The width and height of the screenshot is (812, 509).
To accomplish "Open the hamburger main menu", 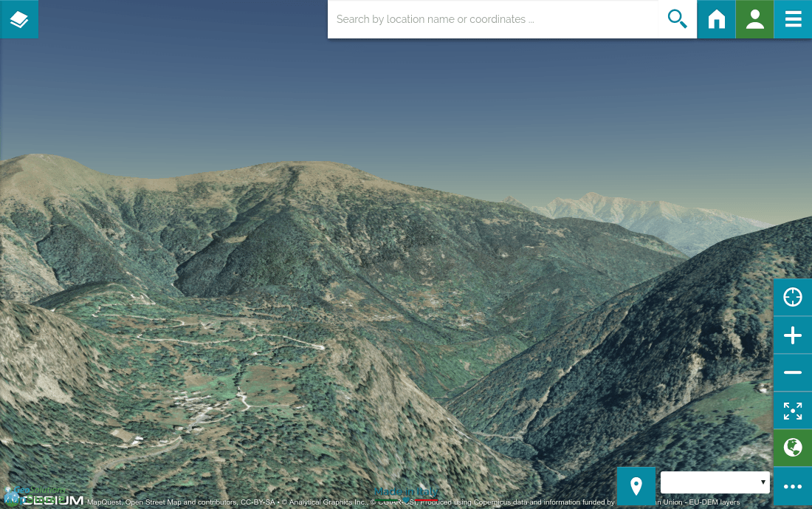I will tap(793, 19).
